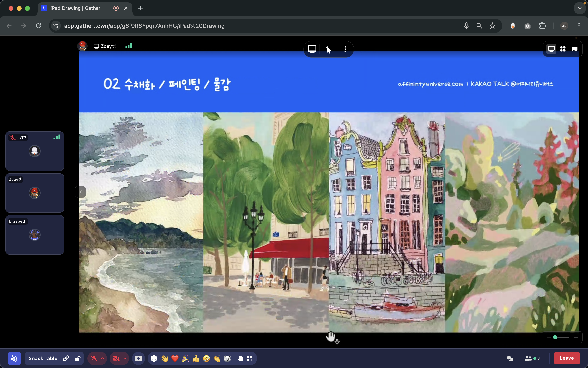The width and height of the screenshot is (588, 368).
Task: Select the Elizabeth participant tile
Action: point(35,235)
